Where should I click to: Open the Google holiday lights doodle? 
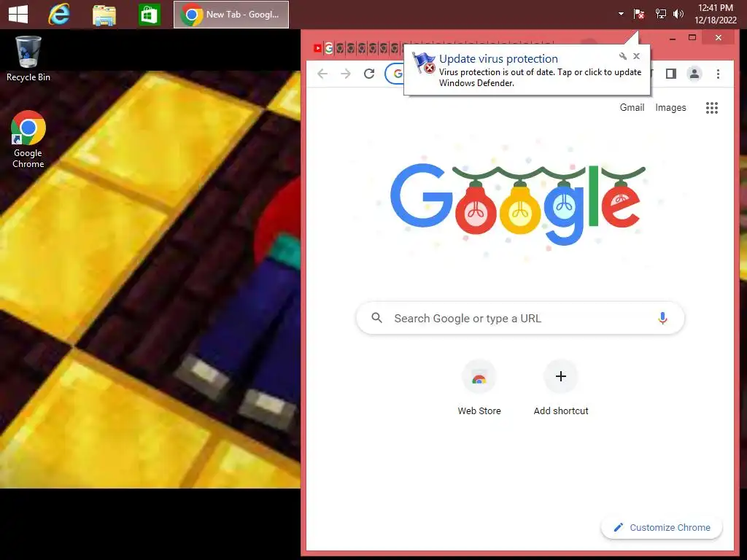[x=518, y=204]
